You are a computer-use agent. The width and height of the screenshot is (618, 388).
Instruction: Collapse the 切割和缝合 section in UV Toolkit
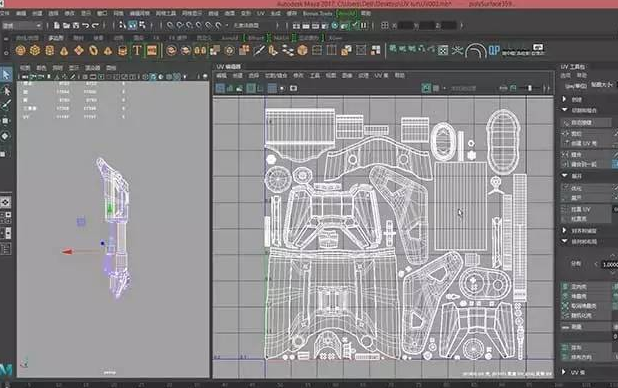564,110
